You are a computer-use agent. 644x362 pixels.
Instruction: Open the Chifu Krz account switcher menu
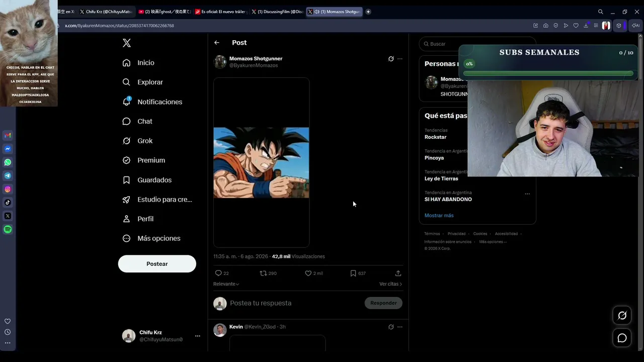198,336
